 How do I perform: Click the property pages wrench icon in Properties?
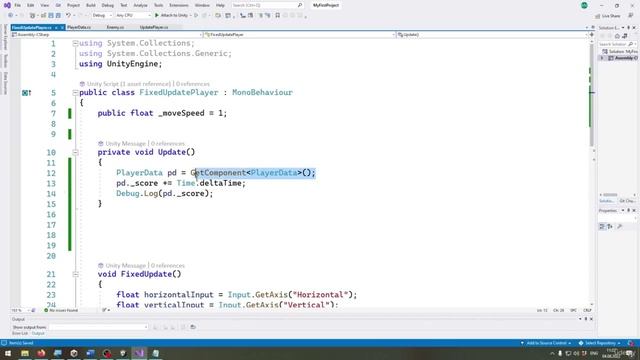click(620, 227)
